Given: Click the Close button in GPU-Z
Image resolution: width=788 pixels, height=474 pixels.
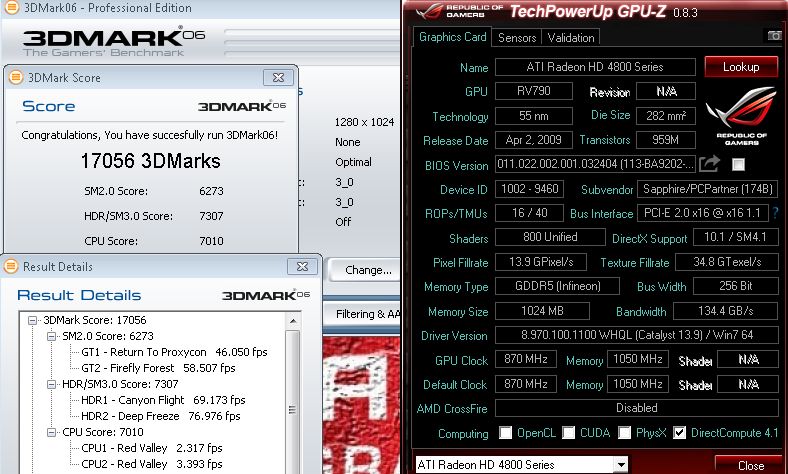Looking at the screenshot, I should pyautogui.click(x=751, y=465).
